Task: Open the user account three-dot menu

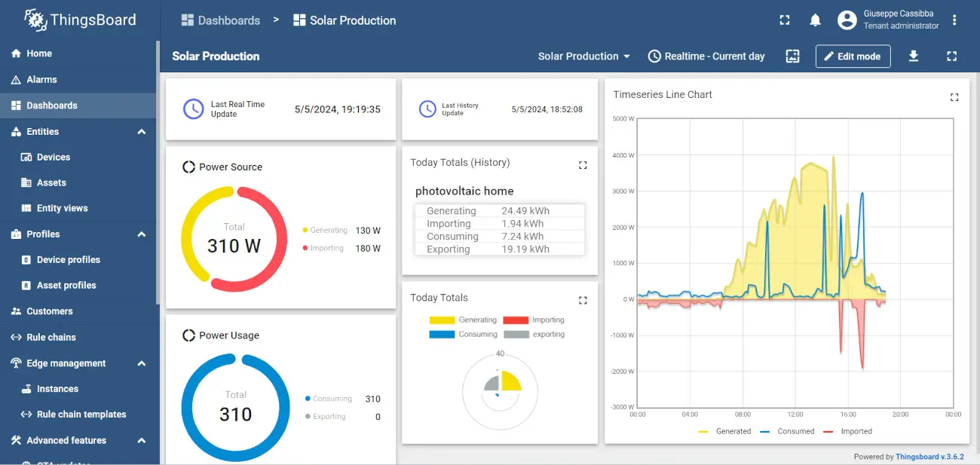Action: tap(955, 20)
